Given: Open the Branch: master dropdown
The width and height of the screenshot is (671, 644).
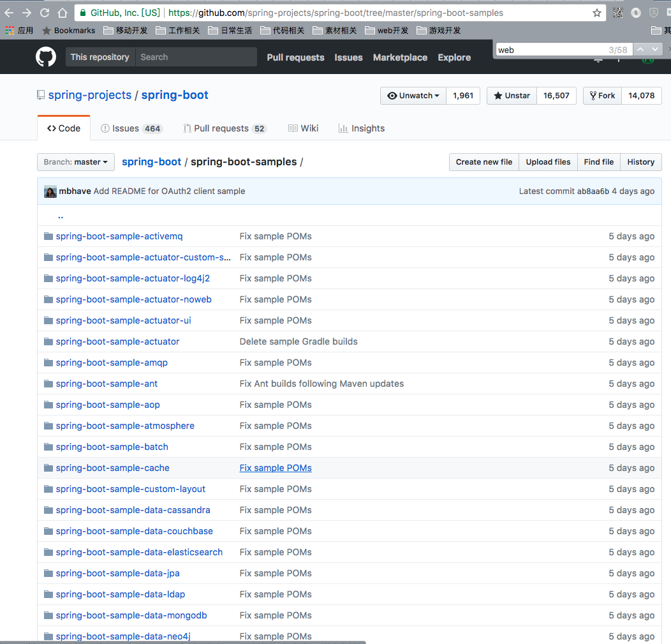Looking at the screenshot, I should pyautogui.click(x=76, y=162).
